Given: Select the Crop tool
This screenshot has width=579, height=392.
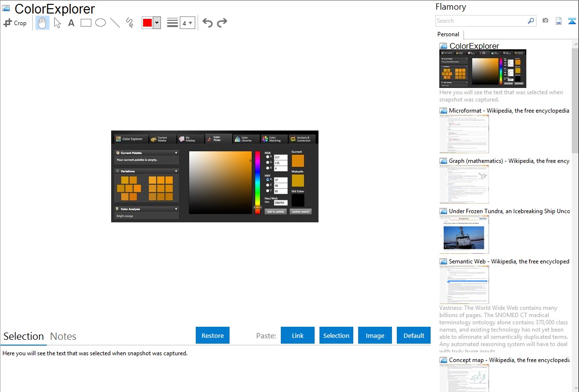Looking at the screenshot, I should coord(15,23).
